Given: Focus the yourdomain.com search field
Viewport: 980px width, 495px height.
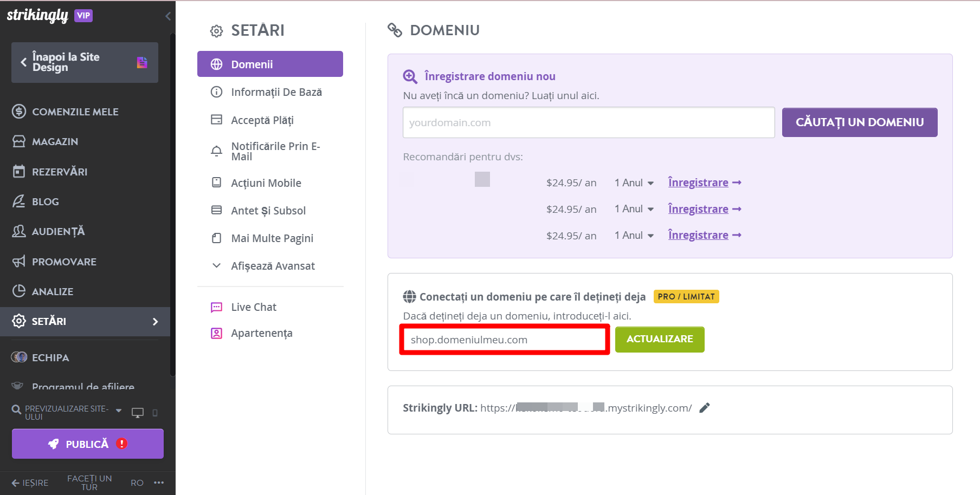Looking at the screenshot, I should point(589,122).
